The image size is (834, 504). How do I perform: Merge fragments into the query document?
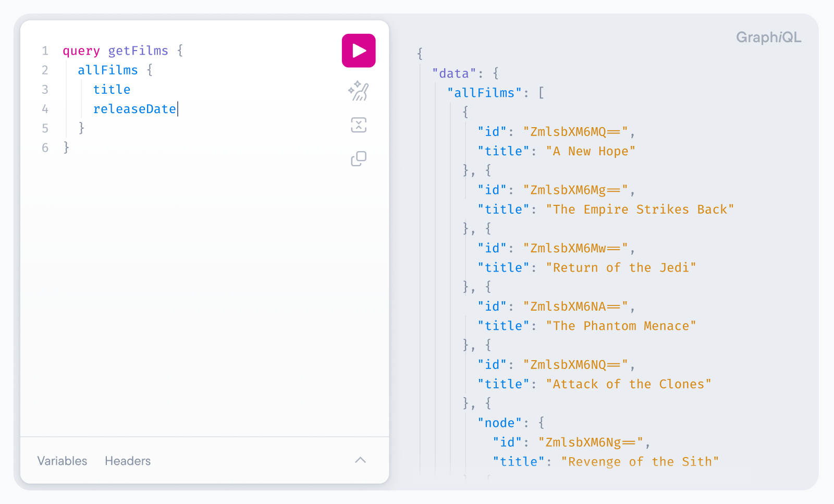tap(358, 125)
